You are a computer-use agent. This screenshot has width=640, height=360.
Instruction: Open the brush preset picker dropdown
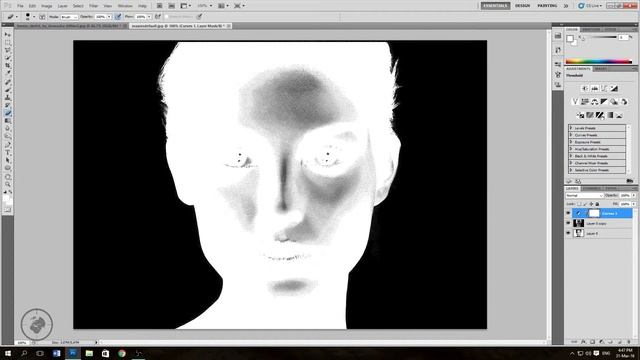click(x=33, y=17)
